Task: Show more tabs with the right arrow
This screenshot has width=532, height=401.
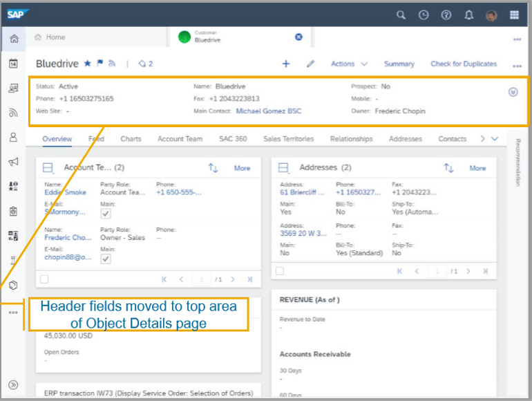Action: pyautogui.click(x=482, y=138)
